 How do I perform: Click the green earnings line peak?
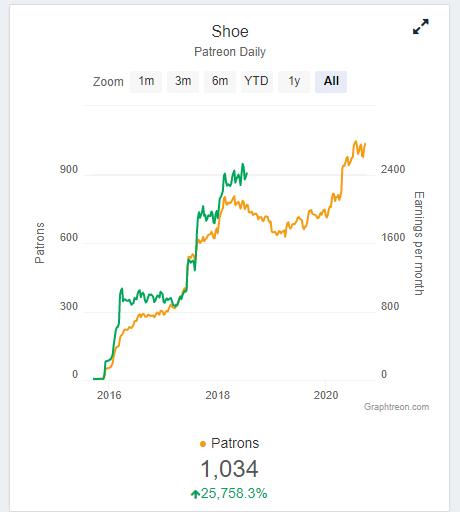[243, 164]
